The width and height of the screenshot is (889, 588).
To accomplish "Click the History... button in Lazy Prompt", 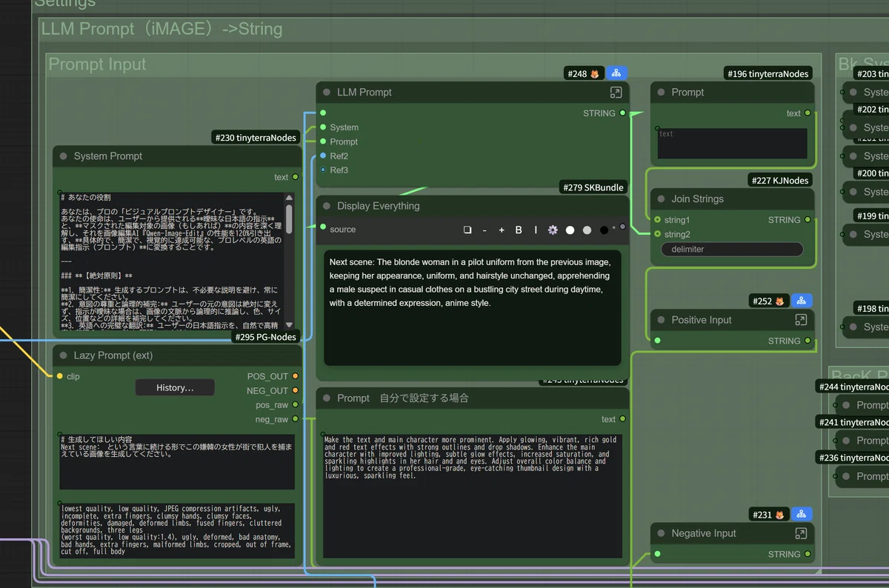I will [175, 387].
